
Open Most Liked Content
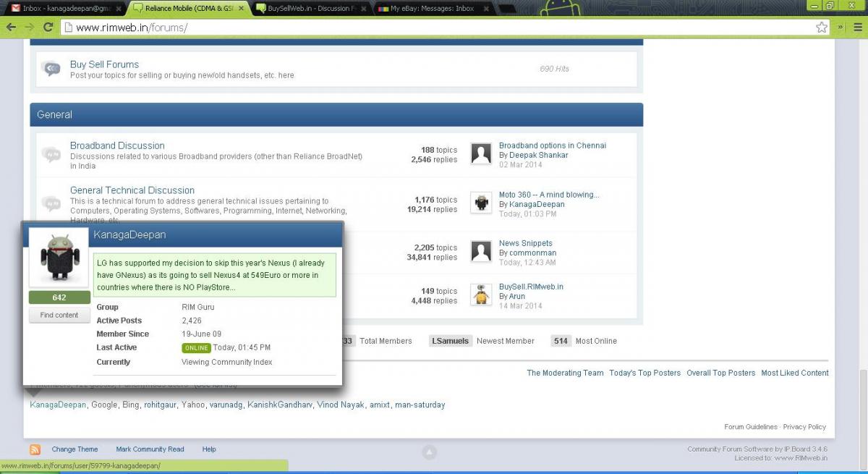coord(795,373)
